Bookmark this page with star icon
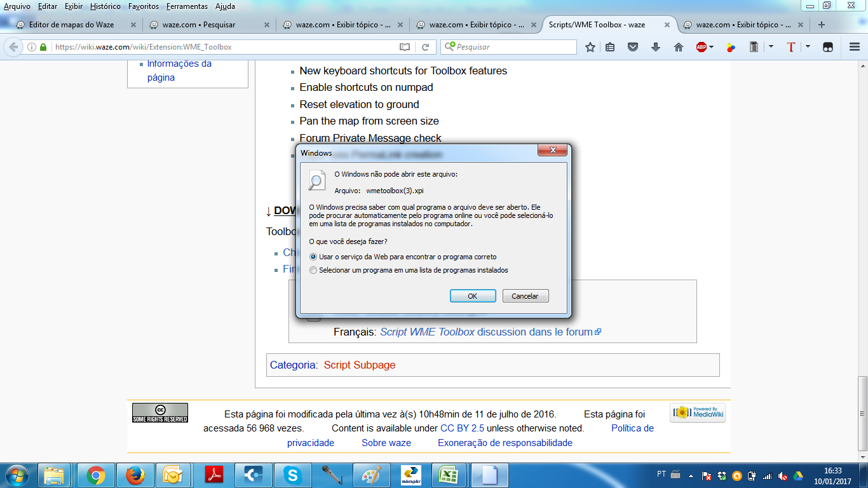Image resolution: width=868 pixels, height=488 pixels. click(590, 47)
